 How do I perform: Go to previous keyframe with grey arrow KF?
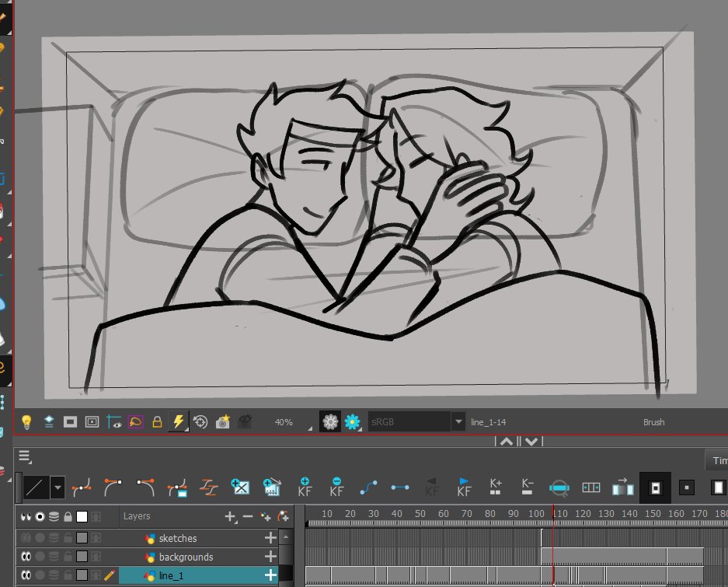pyautogui.click(x=432, y=487)
